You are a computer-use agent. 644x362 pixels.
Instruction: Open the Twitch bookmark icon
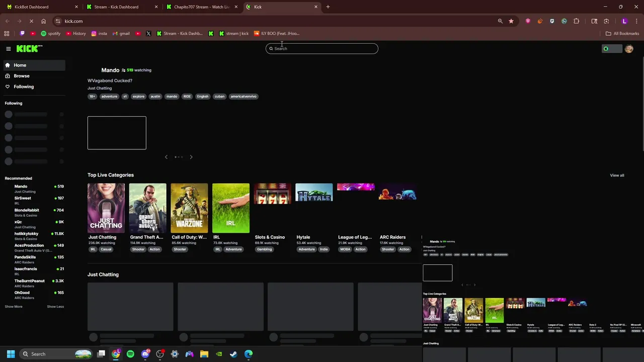point(22,34)
